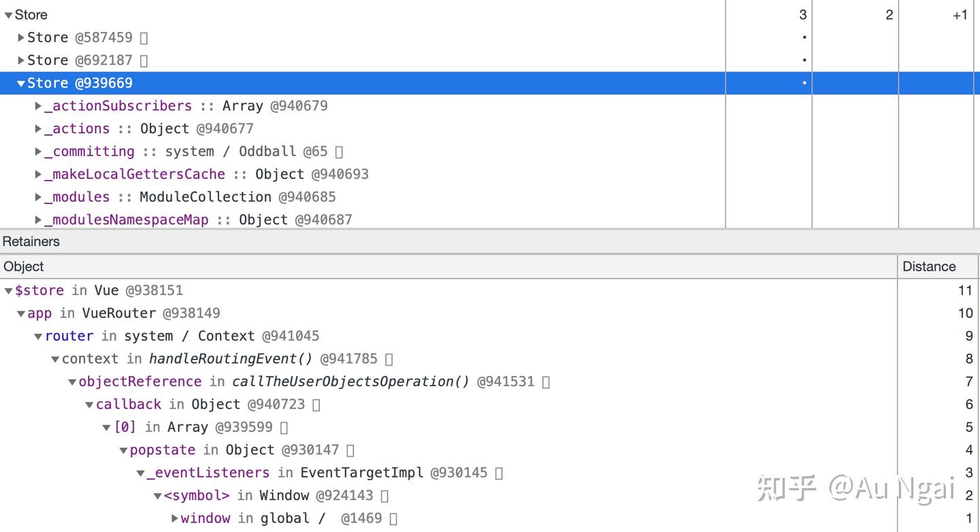
Task: Click the box icon beside Window @924143
Action: pyautogui.click(x=385, y=496)
